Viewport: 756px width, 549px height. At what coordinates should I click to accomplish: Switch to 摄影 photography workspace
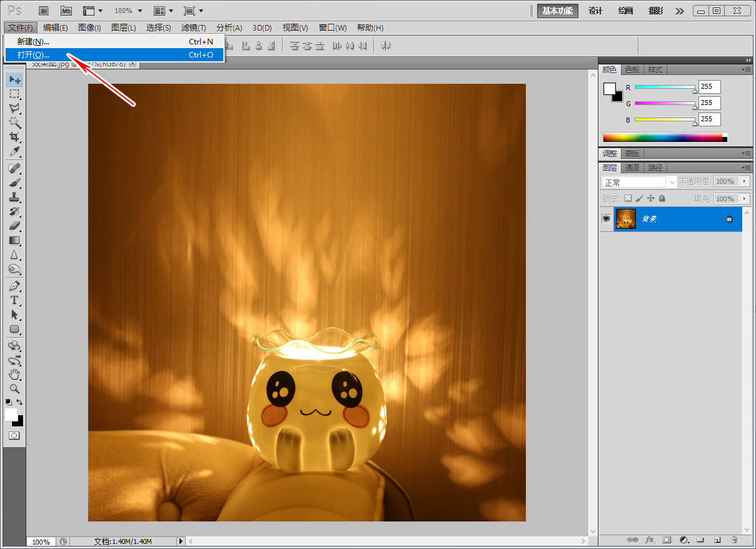656,11
